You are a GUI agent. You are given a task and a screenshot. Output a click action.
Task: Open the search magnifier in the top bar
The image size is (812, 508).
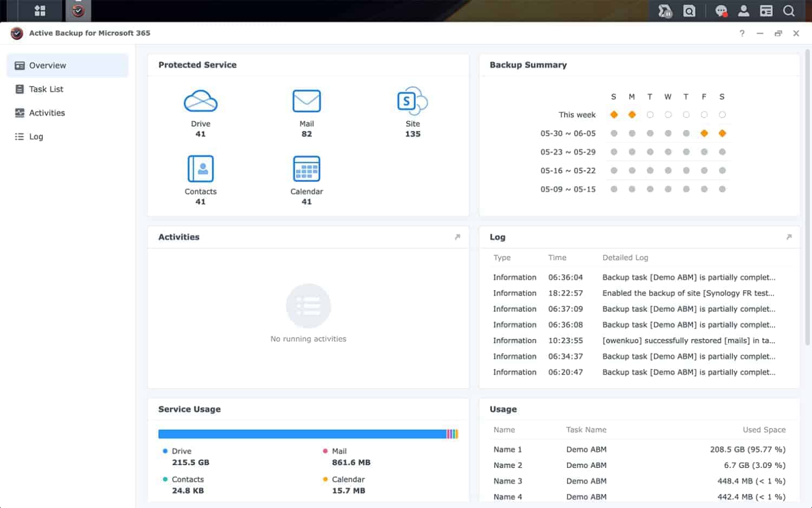click(789, 10)
